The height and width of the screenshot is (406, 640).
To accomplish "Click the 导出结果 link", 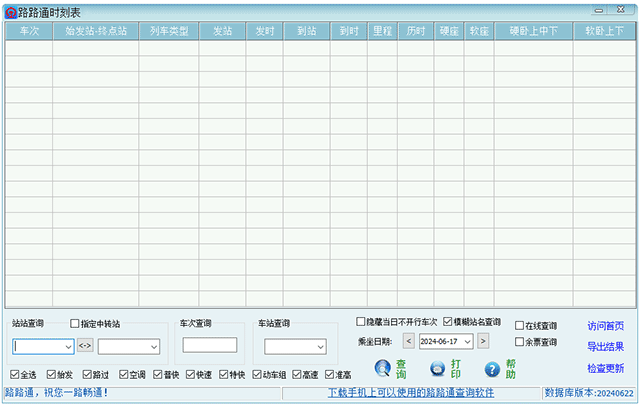I will (605, 347).
